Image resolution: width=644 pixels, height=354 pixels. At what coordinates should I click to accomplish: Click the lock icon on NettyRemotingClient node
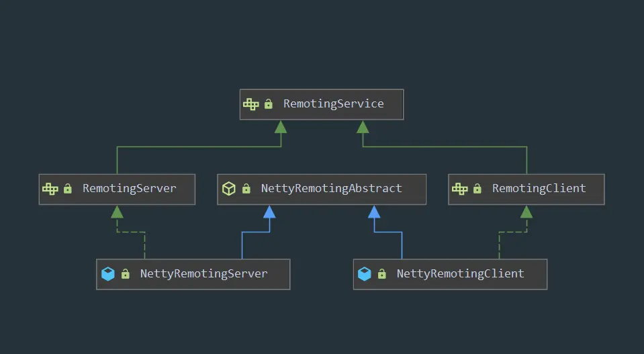click(x=382, y=274)
